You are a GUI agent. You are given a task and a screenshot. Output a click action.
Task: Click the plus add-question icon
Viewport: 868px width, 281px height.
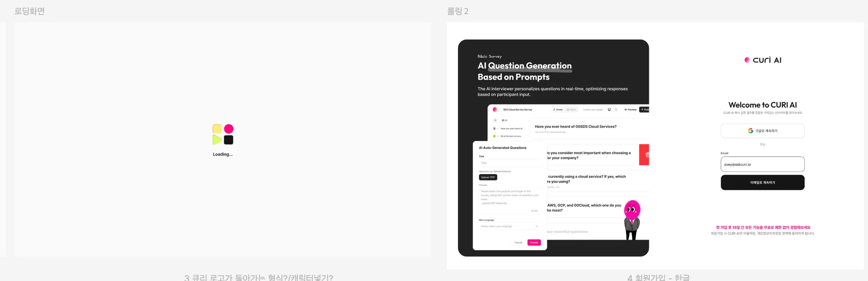click(x=495, y=120)
